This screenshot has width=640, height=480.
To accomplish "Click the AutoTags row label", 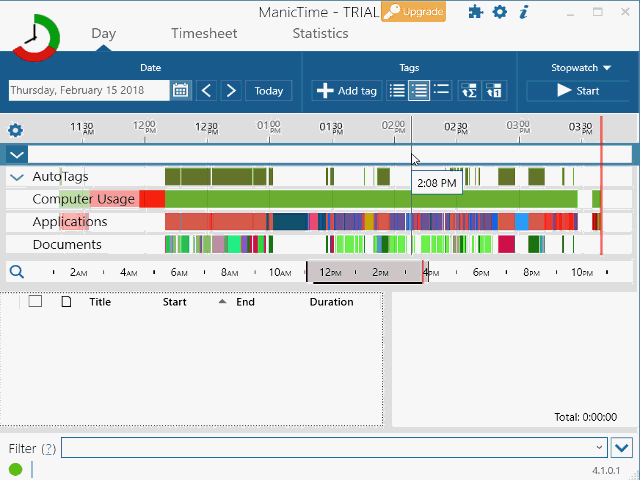I will coord(60,177).
